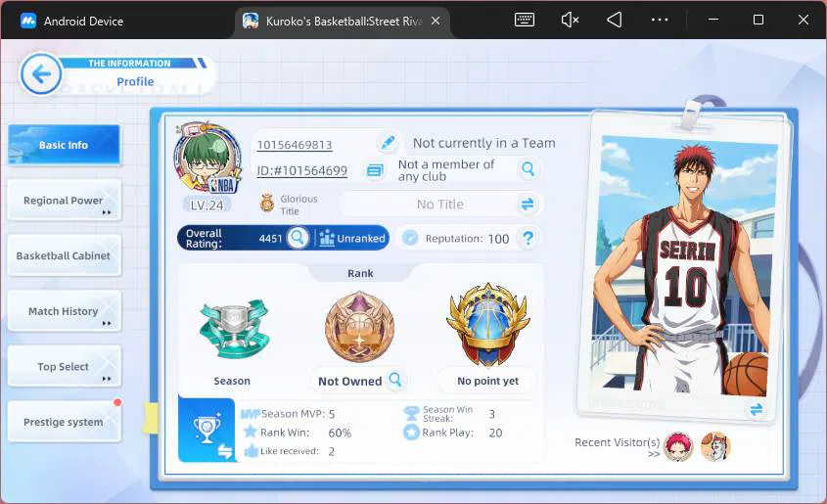Click the yellow sticky bookmark tab

coord(151,418)
